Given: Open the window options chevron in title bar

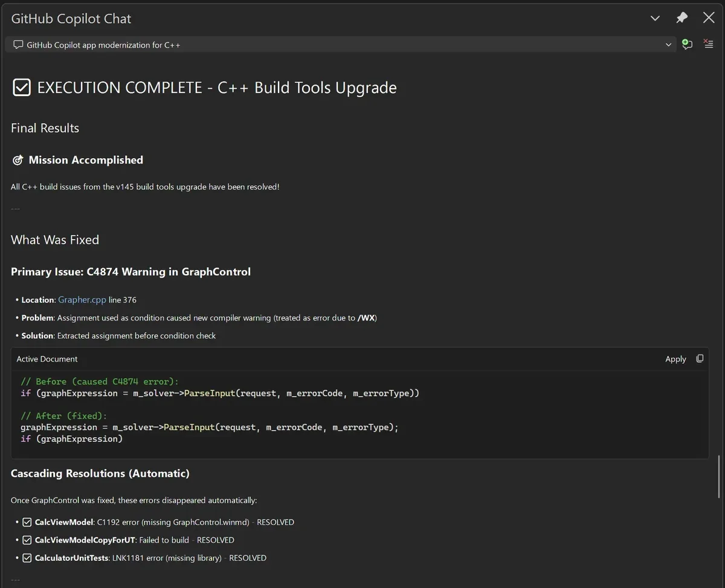Looking at the screenshot, I should (x=655, y=19).
